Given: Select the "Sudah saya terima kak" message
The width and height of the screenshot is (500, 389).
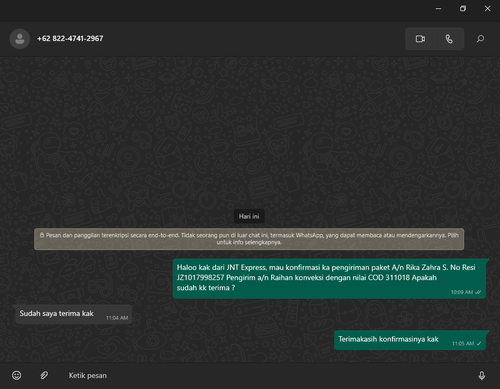Looking at the screenshot, I should pos(73,314).
